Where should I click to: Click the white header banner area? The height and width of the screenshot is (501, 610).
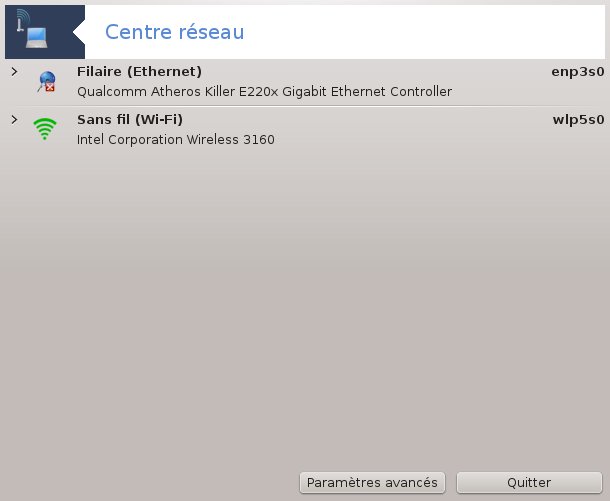pyautogui.click(x=424, y=32)
